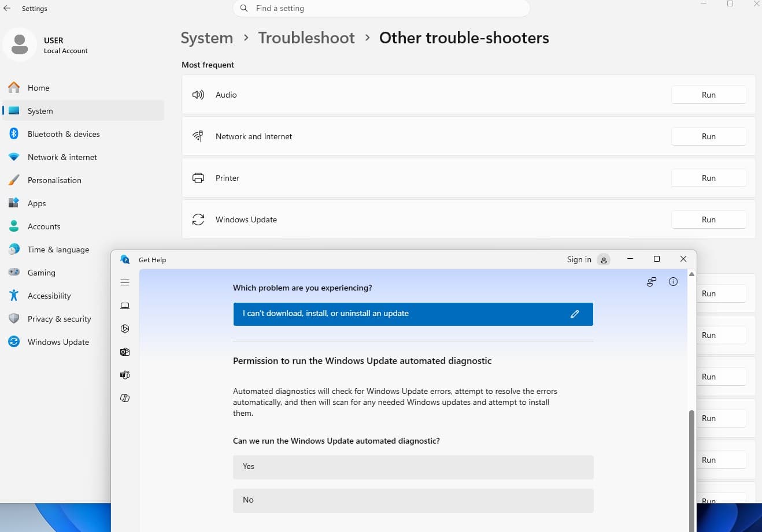Click the Accessibility figure icon
Screen dimensions: 762x532
point(14,296)
